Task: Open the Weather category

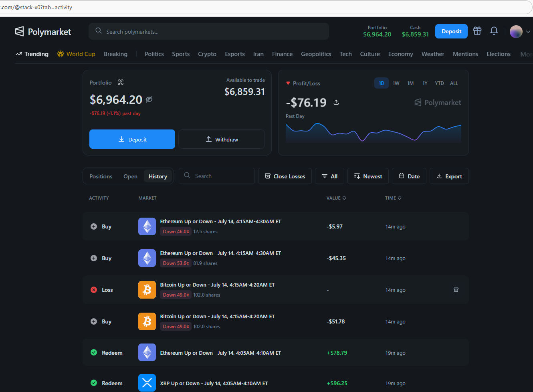Action: pos(433,54)
